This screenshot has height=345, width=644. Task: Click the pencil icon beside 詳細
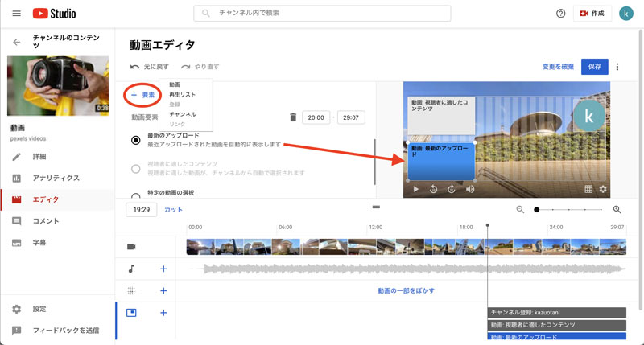click(x=16, y=157)
